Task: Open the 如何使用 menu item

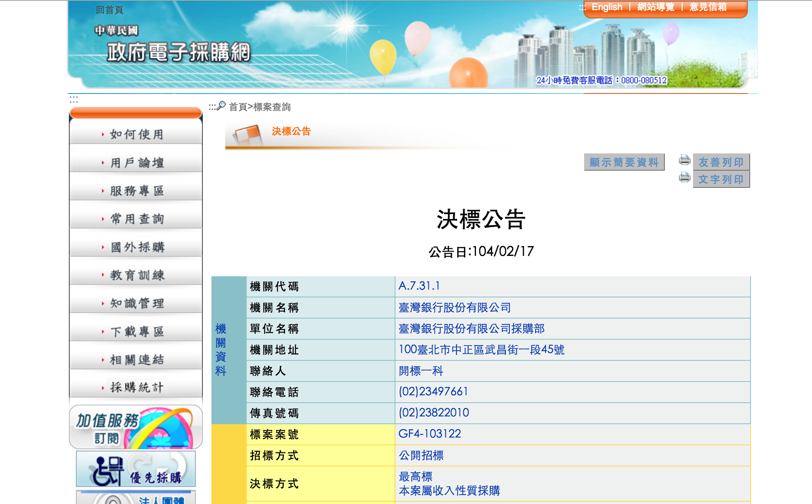Action: pos(136,134)
